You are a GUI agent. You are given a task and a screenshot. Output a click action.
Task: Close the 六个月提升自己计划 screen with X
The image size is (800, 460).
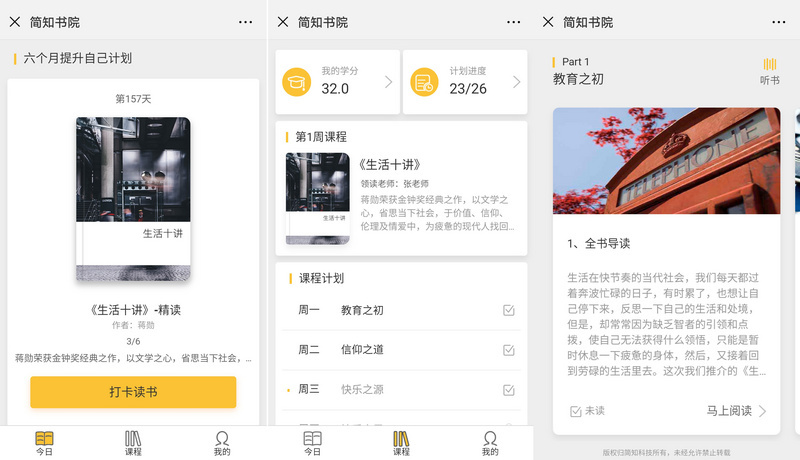[15, 21]
